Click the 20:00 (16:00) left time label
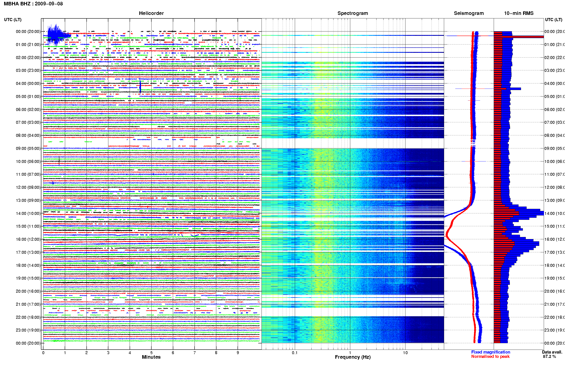The width and height of the screenshot is (588, 368). coord(28,291)
